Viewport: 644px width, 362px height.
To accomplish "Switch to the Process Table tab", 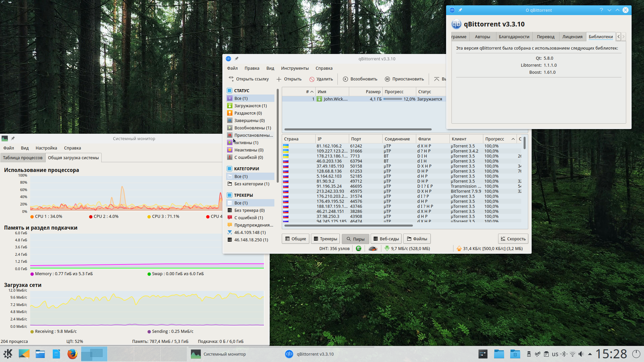I will click(x=23, y=158).
